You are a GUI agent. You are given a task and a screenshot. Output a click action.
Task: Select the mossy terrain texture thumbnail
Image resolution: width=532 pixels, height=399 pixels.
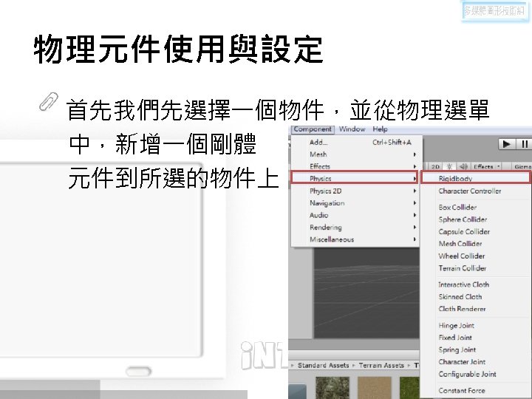click(x=332, y=387)
